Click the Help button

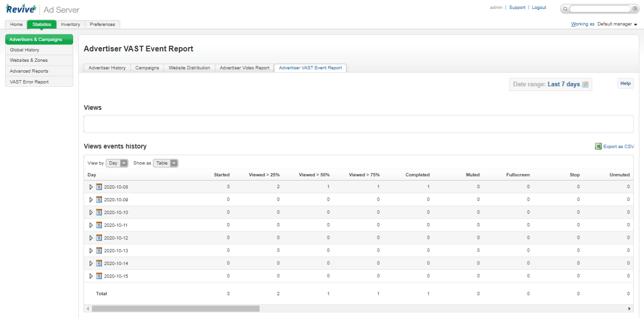coord(625,83)
